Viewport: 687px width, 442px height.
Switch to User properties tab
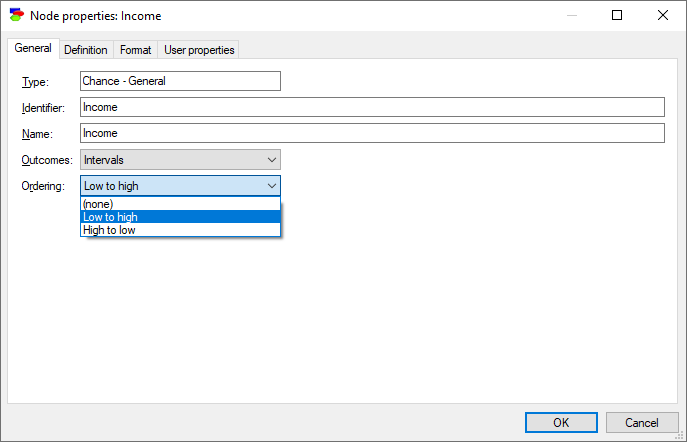tap(199, 50)
